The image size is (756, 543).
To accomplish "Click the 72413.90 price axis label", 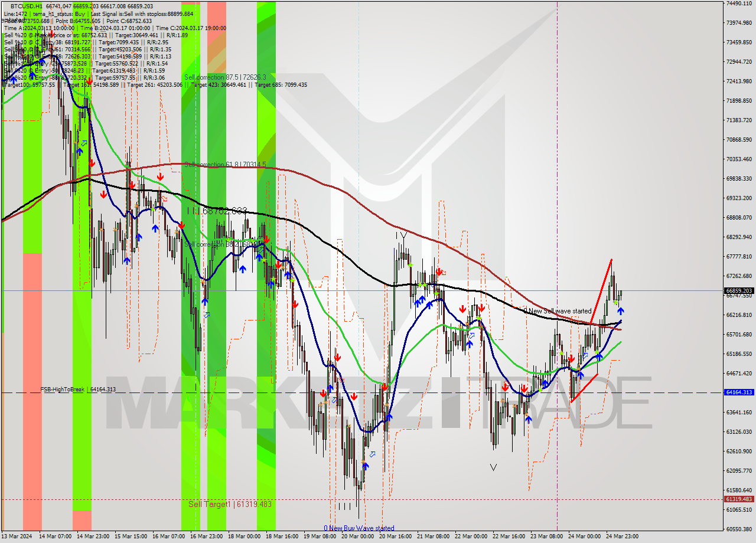I will pyautogui.click(x=739, y=81).
